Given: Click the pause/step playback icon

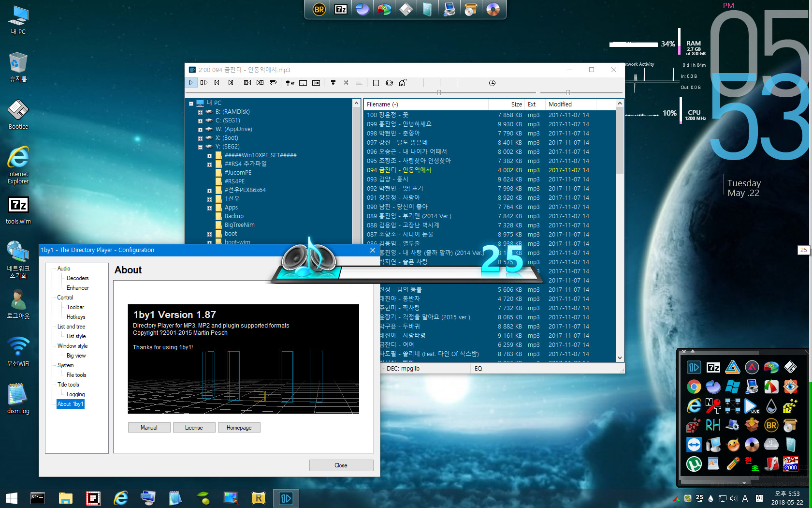Looking at the screenshot, I should coord(204,83).
